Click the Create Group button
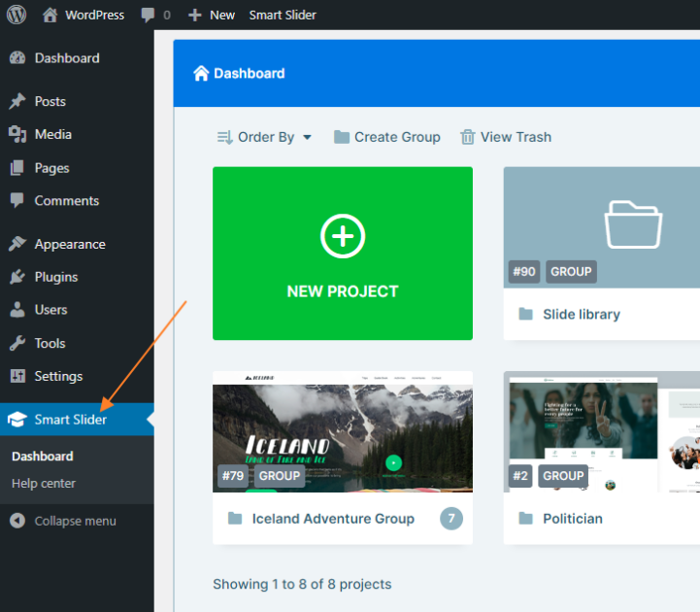 (x=387, y=137)
